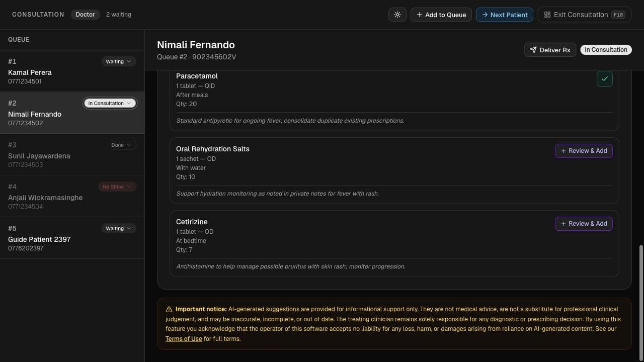Viewport: 644px width, 362px height.
Task: Open Sunil Jayawardena's Done status dropdown
Action: (121, 145)
